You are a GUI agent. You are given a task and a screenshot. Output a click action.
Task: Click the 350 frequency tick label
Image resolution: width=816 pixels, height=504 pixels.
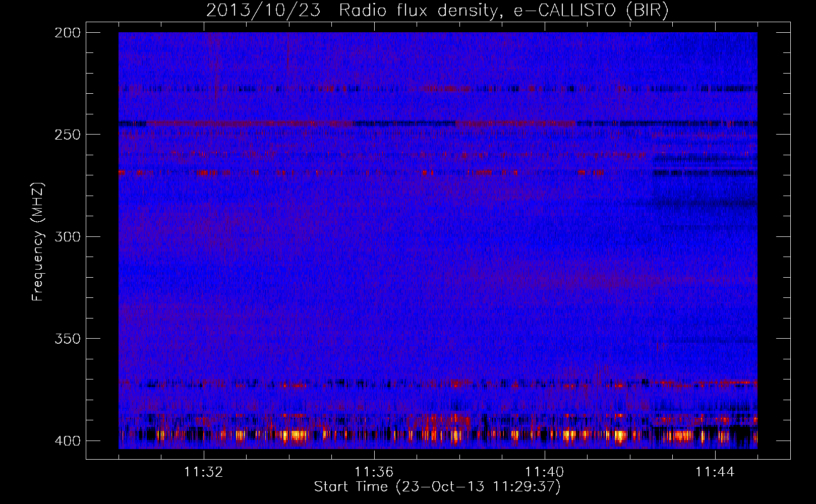click(67, 338)
